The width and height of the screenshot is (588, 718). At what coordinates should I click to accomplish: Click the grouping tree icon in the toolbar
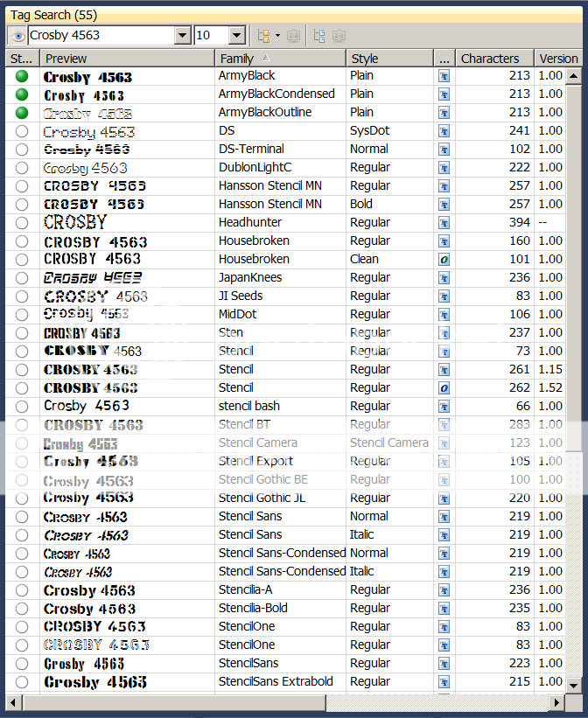tap(262, 36)
